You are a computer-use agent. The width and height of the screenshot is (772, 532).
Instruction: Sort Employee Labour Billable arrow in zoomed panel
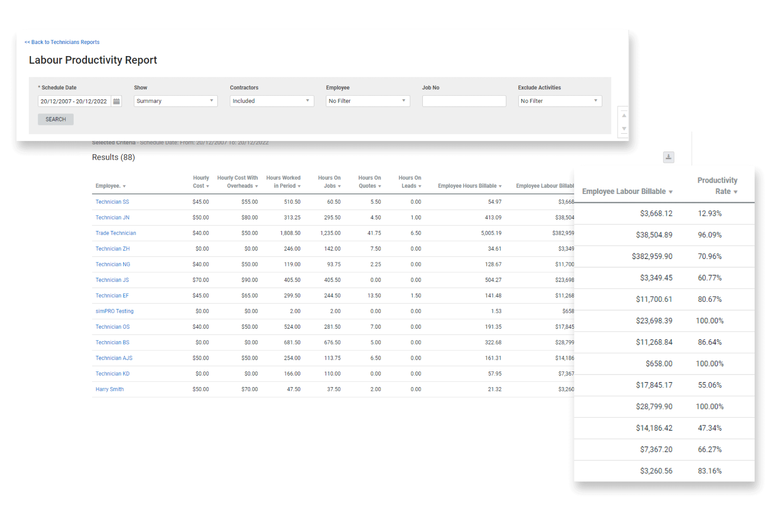pyautogui.click(x=671, y=192)
